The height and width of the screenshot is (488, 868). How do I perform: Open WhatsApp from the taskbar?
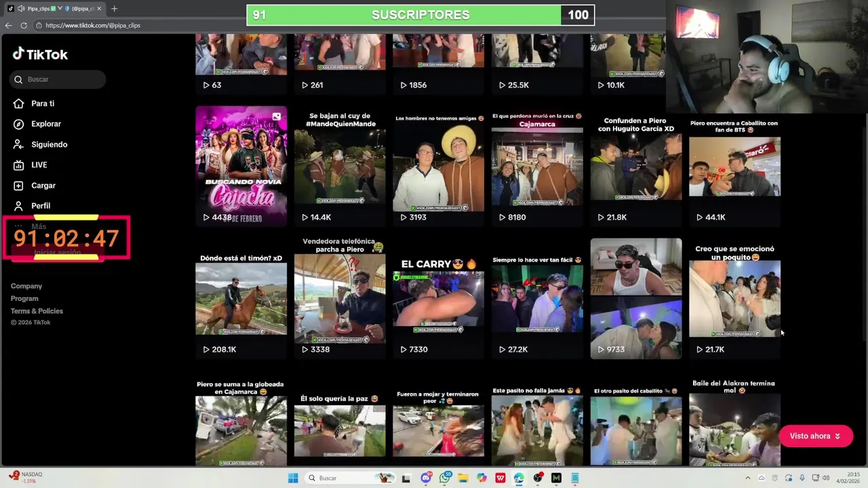point(445,478)
